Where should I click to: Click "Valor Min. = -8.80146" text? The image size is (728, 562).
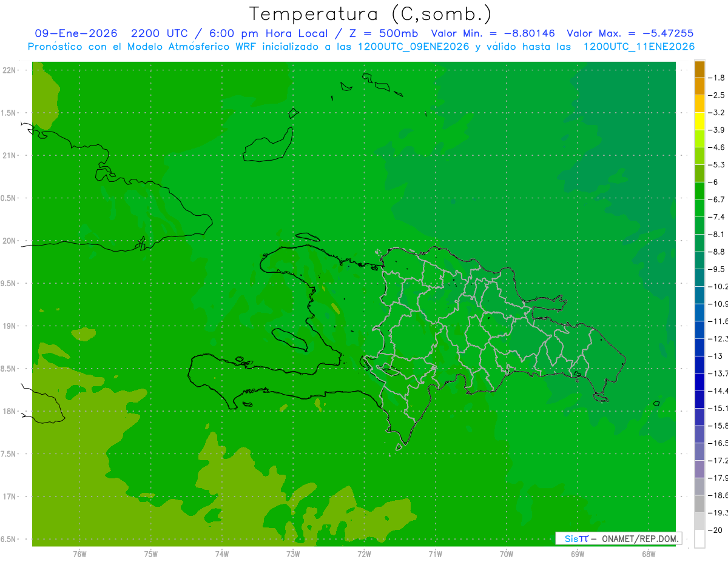pos(493,33)
